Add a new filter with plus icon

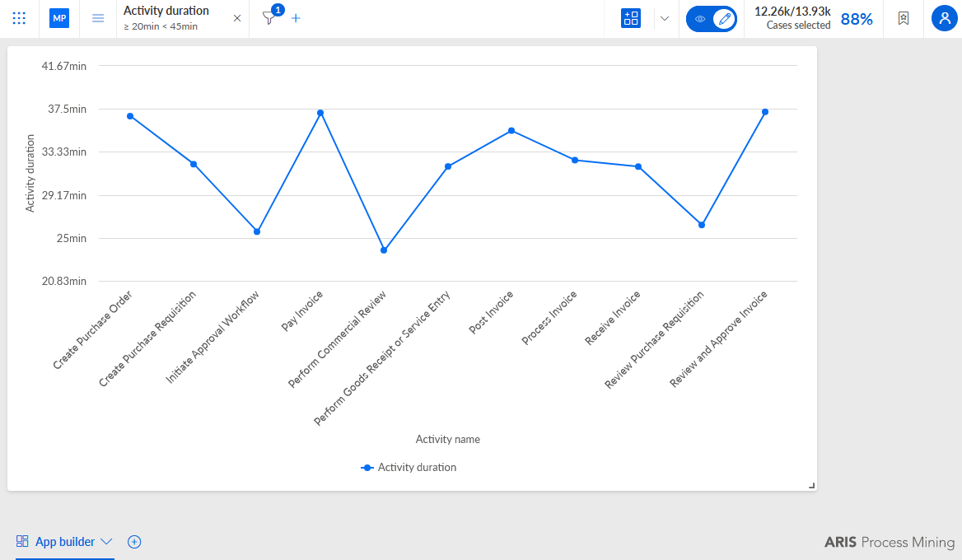click(x=296, y=18)
